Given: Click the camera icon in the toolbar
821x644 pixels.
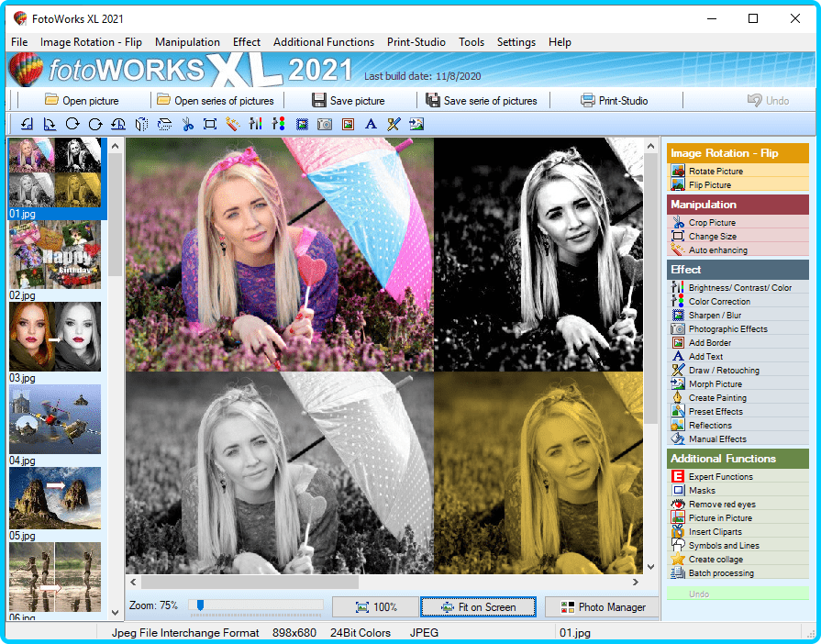Looking at the screenshot, I should 325,124.
